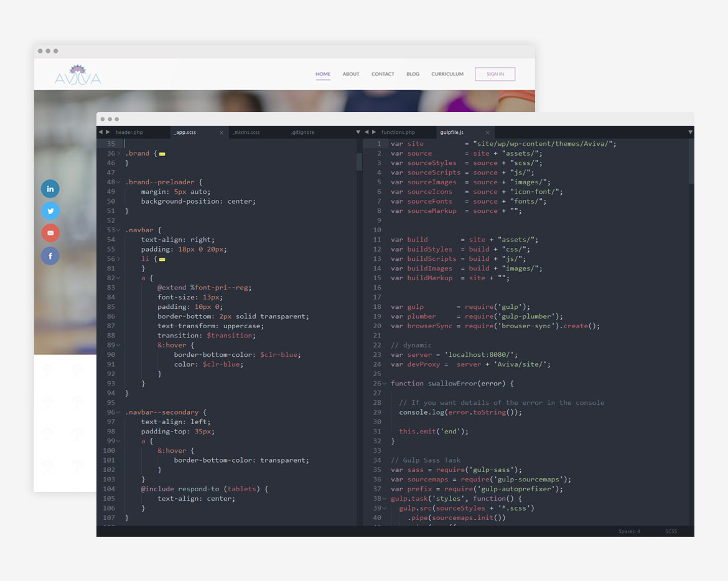The width and height of the screenshot is (728, 581).
Task: Click the Aviva logo
Action: [78, 75]
